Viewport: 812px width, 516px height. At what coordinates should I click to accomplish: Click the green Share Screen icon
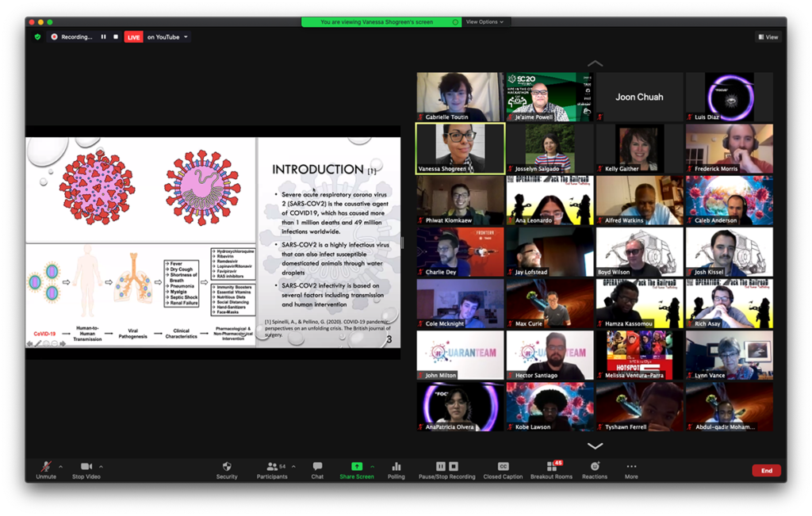tap(357, 466)
